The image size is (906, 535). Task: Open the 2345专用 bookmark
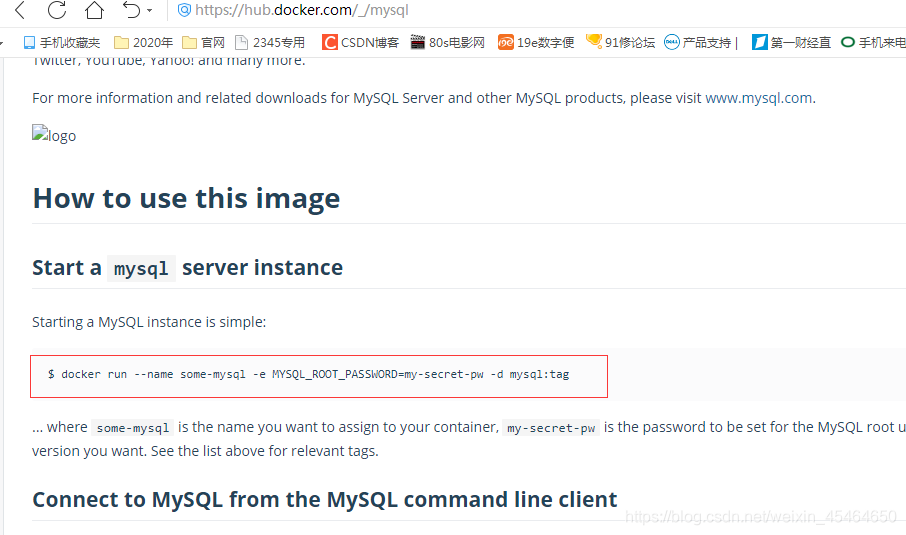pyautogui.click(x=270, y=42)
